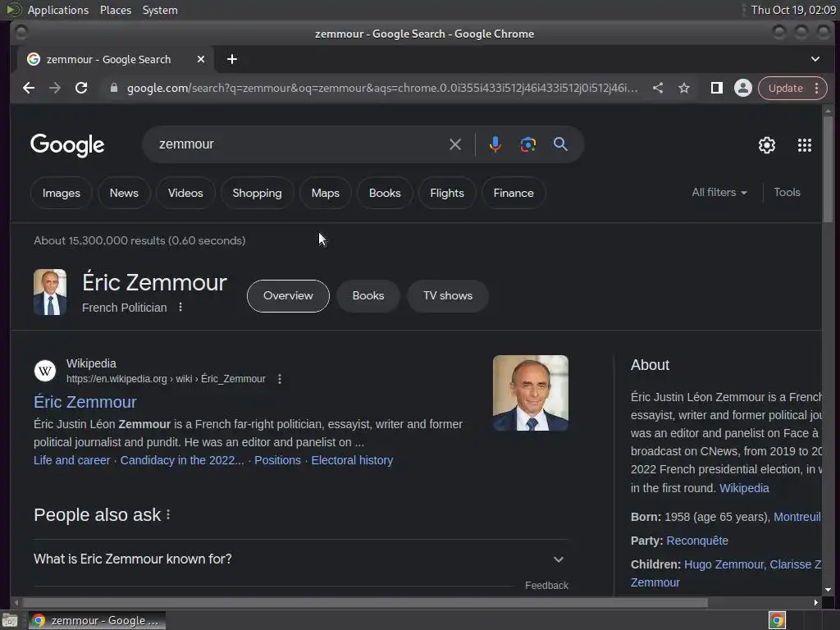
Task: Open Chrome three-dot menu
Action: 816,88
